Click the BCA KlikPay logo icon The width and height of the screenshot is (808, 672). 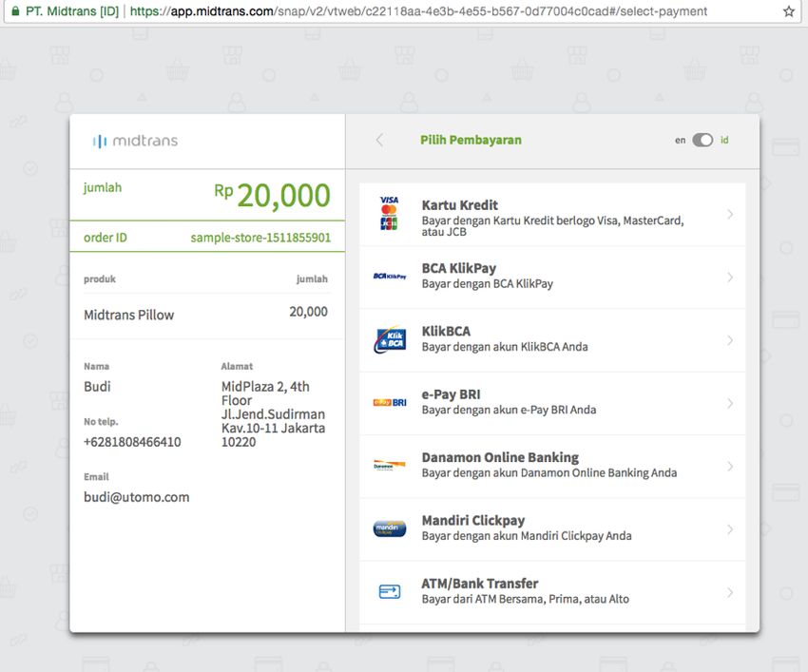click(x=390, y=277)
